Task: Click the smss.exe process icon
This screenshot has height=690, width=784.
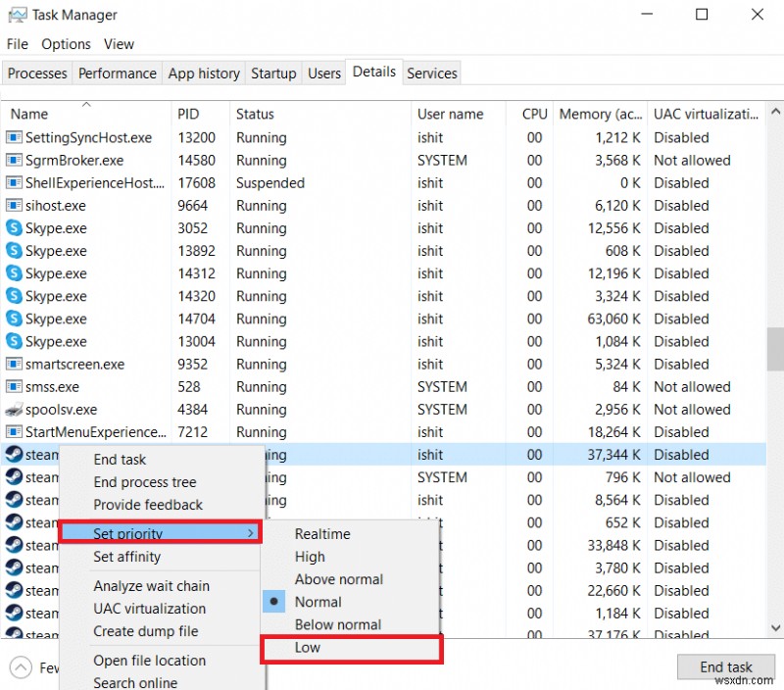Action: click(12, 386)
